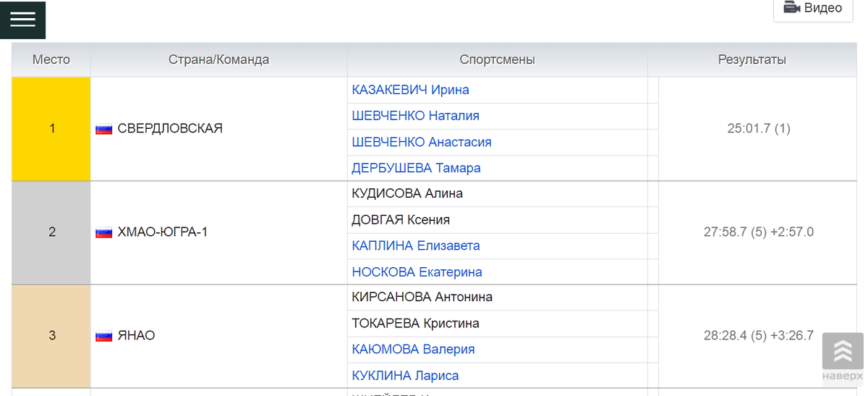Open athlete КУКЛИНА Лариса profile

click(405, 376)
